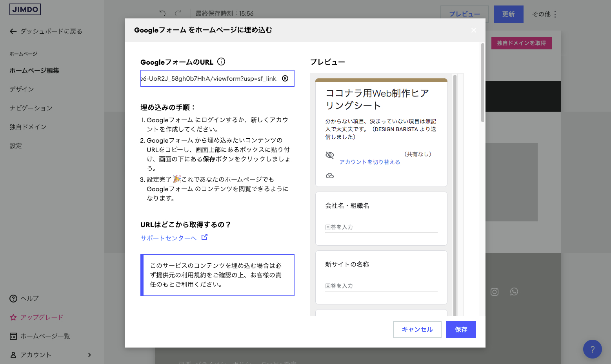611x364 pixels.
Task: Click the cloud saved-status icon in the preview
Action: 330,175
